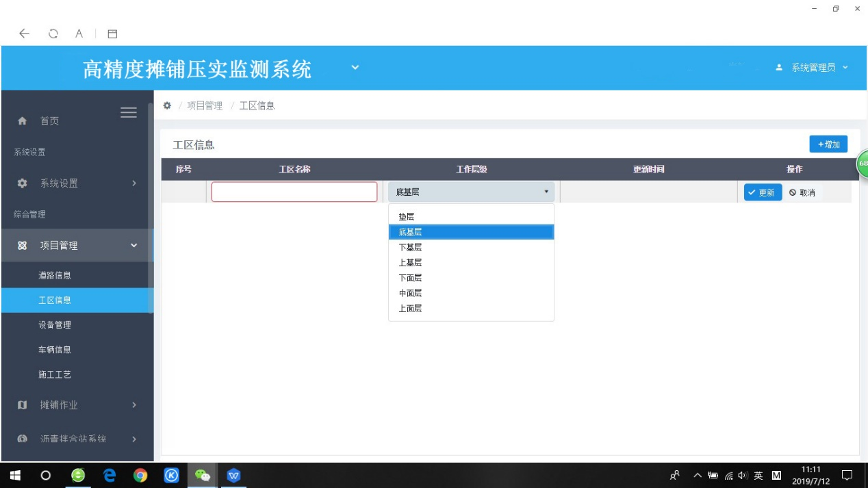Click the 工作层级 column header
868x488 pixels.
[x=471, y=169]
